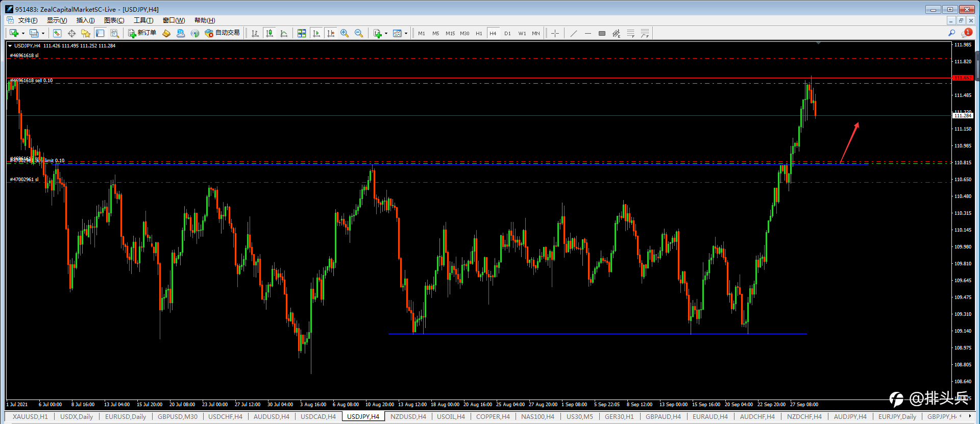Open the 帮助(H) menu

coord(205,20)
